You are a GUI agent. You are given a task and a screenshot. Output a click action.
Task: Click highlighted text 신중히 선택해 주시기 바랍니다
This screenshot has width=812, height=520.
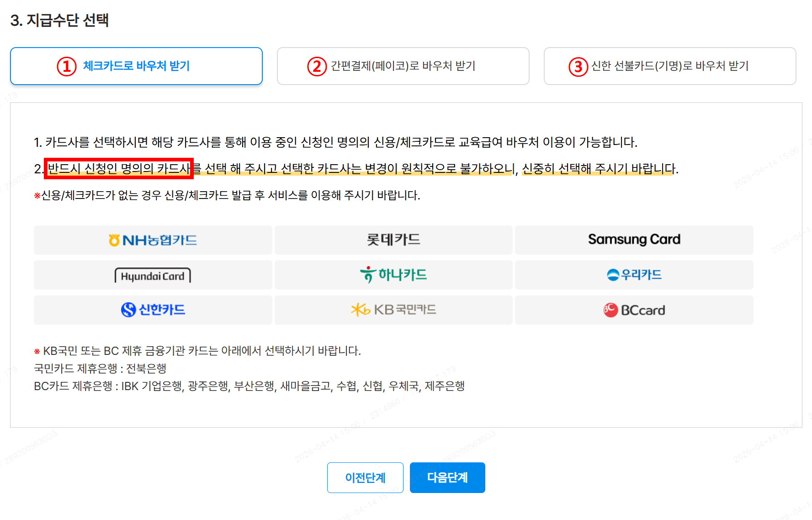pyautogui.click(x=600, y=169)
